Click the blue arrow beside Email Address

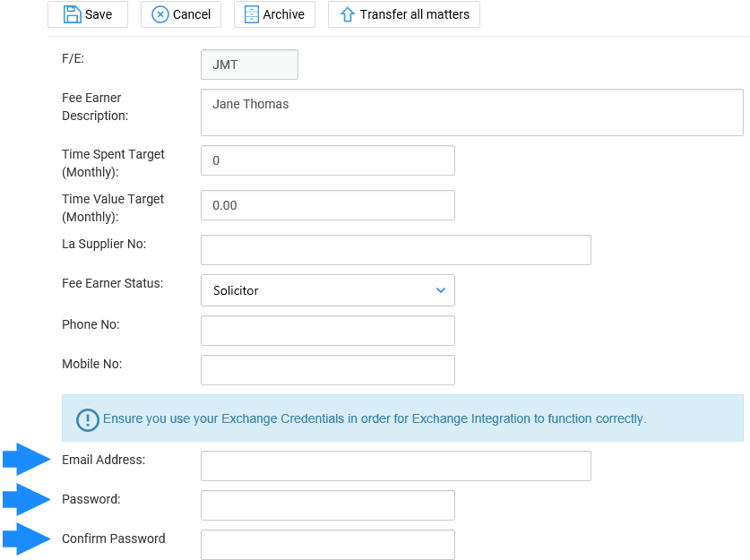point(27,459)
